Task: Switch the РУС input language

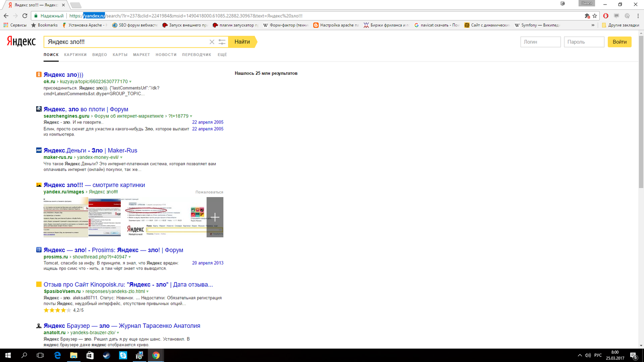Action: pos(598,355)
